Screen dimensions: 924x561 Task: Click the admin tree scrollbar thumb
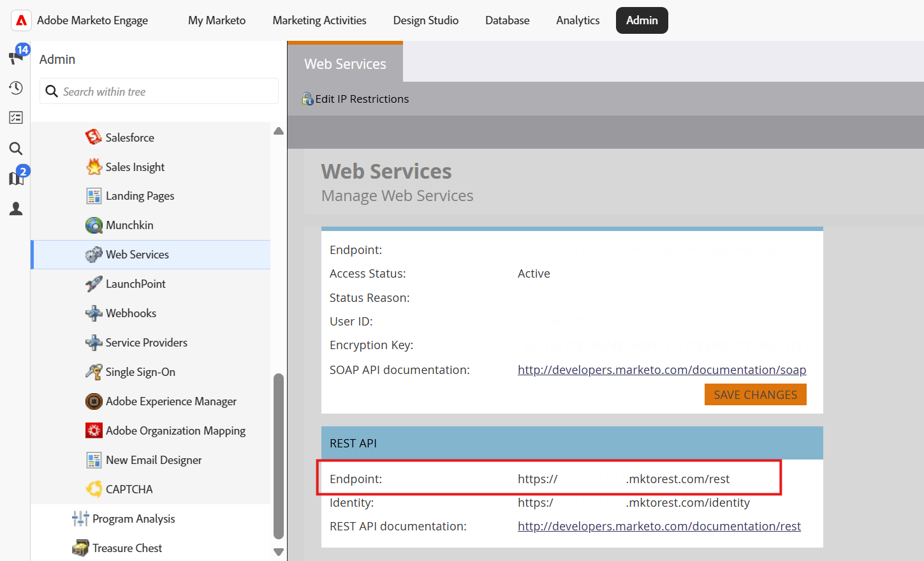tap(279, 456)
